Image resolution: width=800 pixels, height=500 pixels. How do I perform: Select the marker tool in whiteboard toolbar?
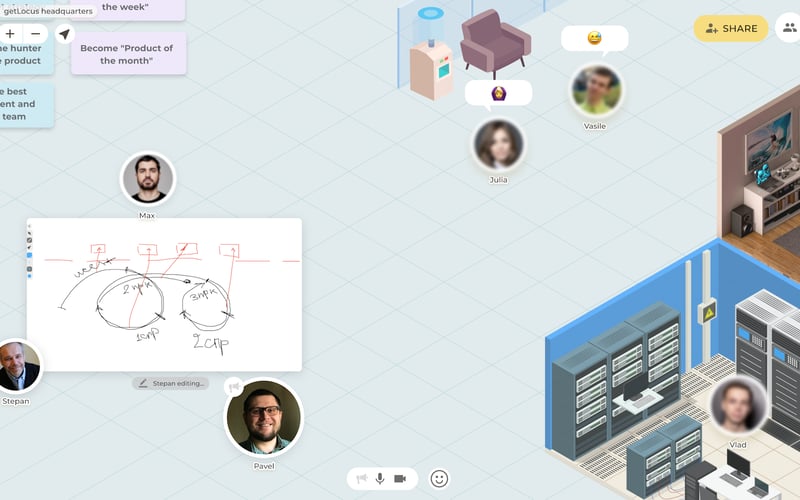pos(29,247)
